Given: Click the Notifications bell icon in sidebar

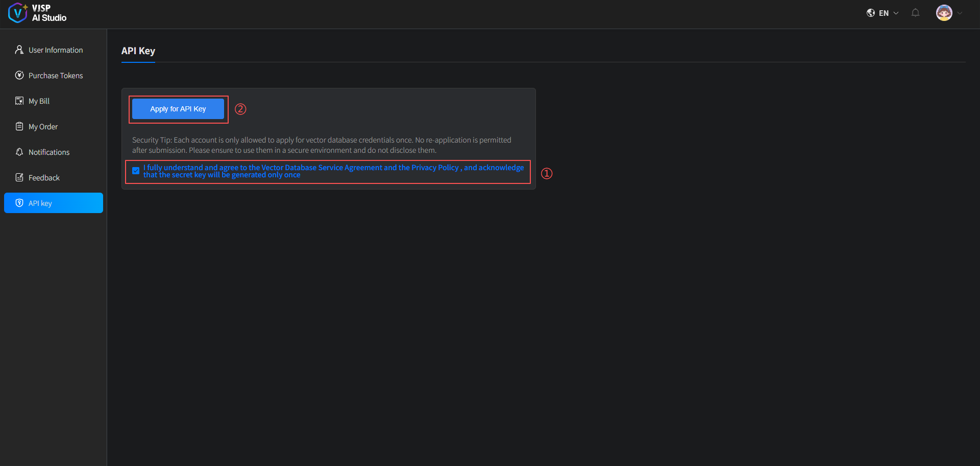Looking at the screenshot, I should (x=19, y=152).
